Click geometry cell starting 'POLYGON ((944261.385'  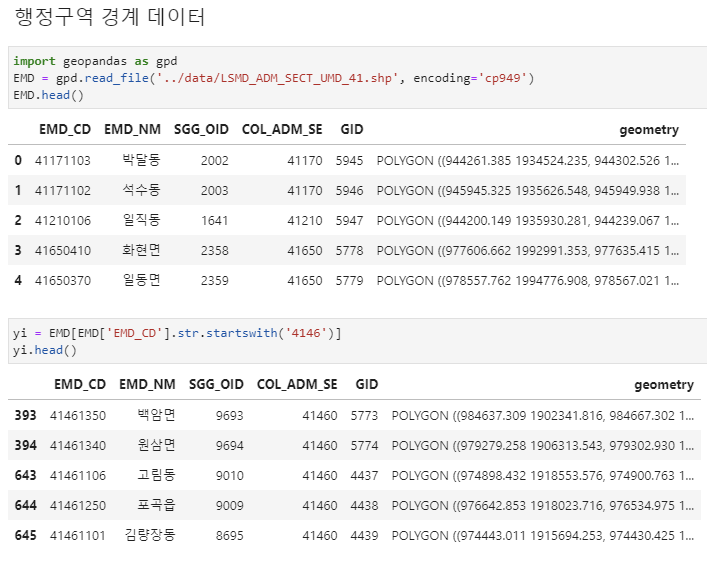point(528,161)
